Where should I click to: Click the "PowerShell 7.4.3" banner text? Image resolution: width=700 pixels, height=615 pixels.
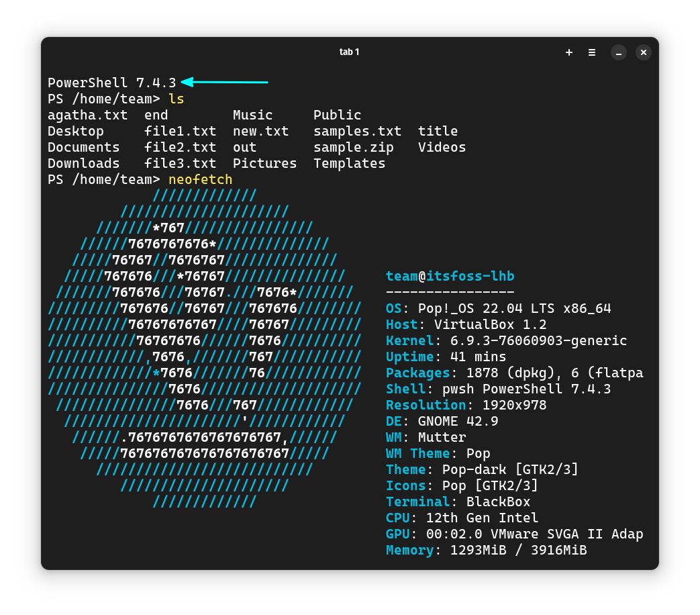[x=112, y=83]
